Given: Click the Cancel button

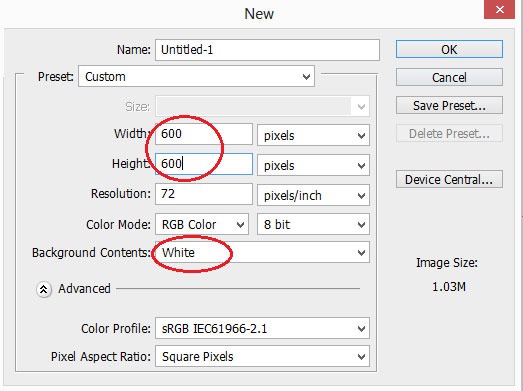Looking at the screenshot, I should (449, 77).
